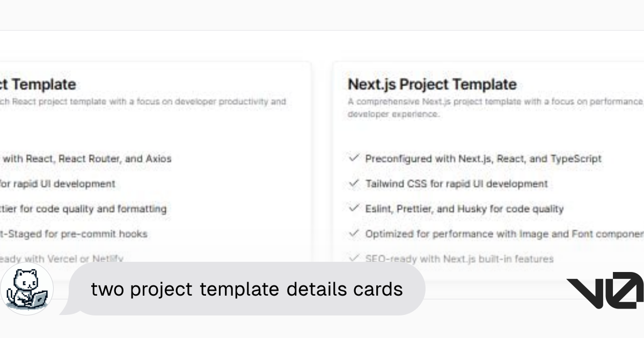This screenshot has height=338, width=644.
Task: Click the checkmark beside Eslint, Prettier, and Husky
Action: [x=354, y=209]
